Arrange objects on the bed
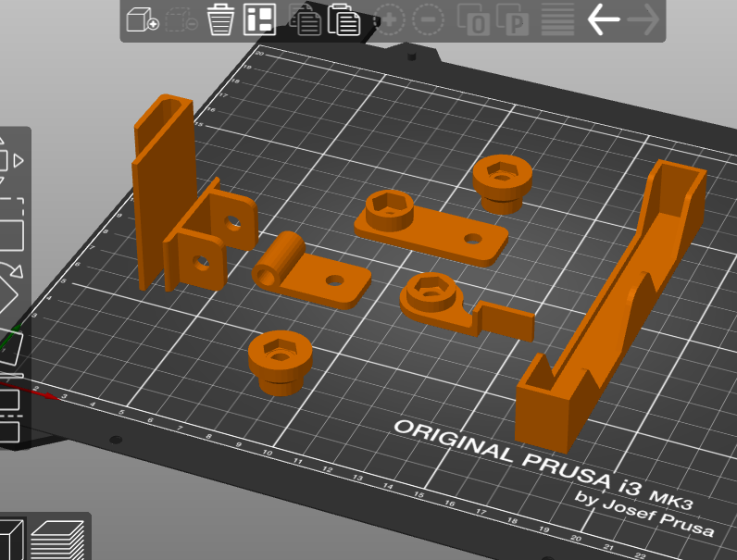Screen dimensions: 737x560 (259, 19)
